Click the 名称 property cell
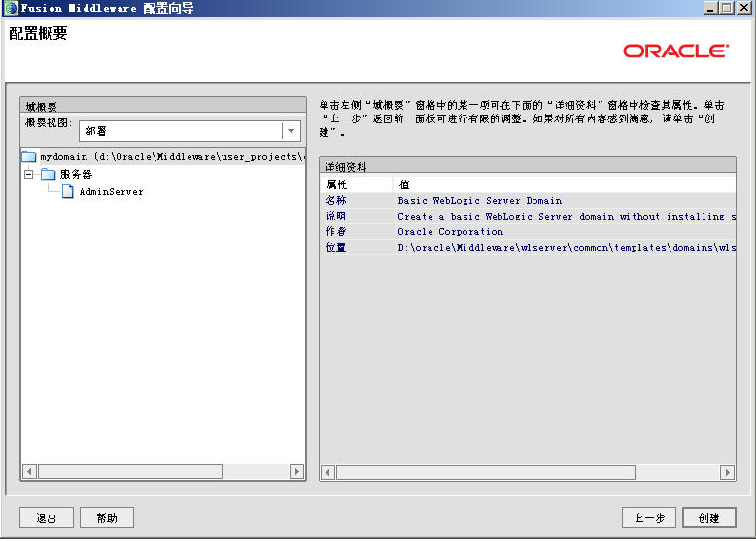Viewport: 756px width, 541px height. (x=357, y=200)
